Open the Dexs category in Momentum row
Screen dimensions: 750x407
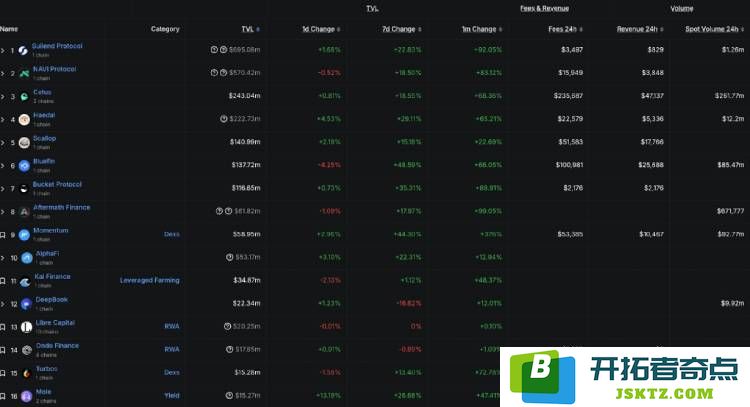coord(172,234)
